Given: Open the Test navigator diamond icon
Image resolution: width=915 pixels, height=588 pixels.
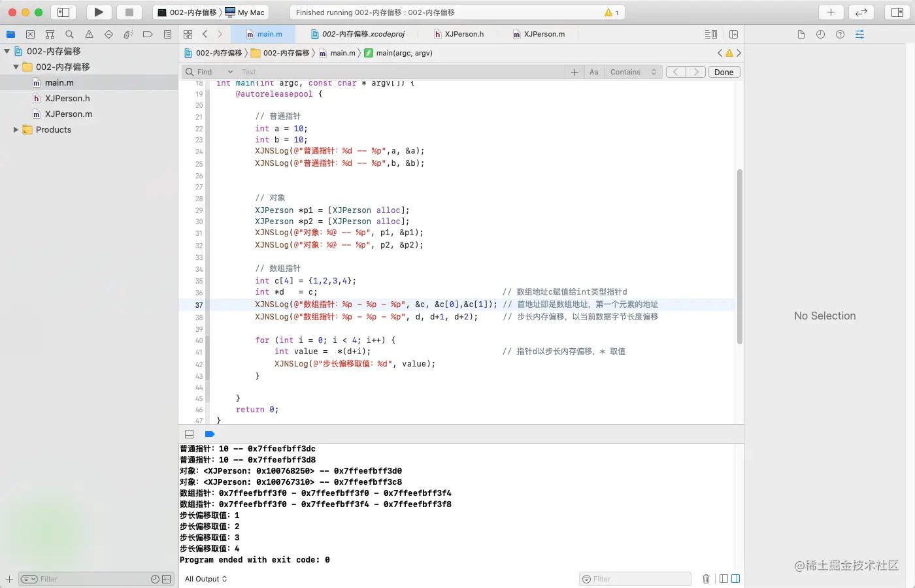Looking at the screenshot, I should [x=108, y=35].
